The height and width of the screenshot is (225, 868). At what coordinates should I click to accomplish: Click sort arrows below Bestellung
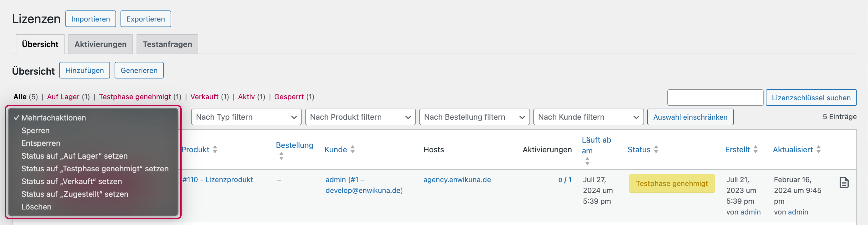coord(281,156)
